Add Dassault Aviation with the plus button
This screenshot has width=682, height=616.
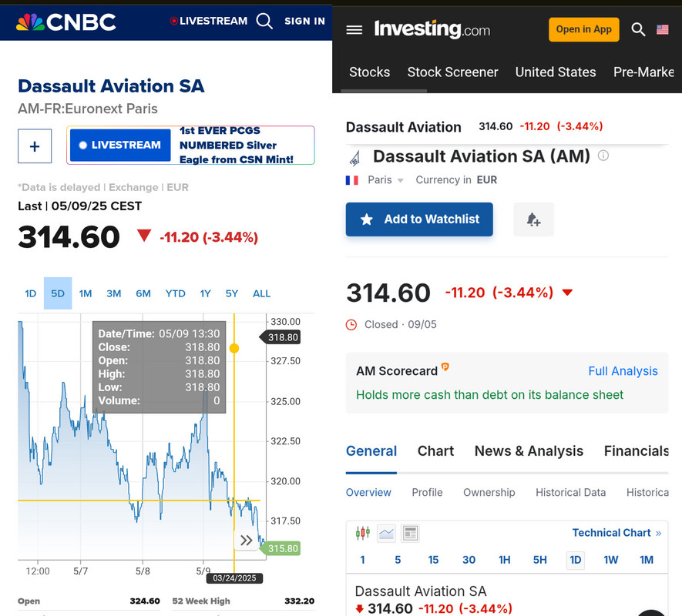35,146
